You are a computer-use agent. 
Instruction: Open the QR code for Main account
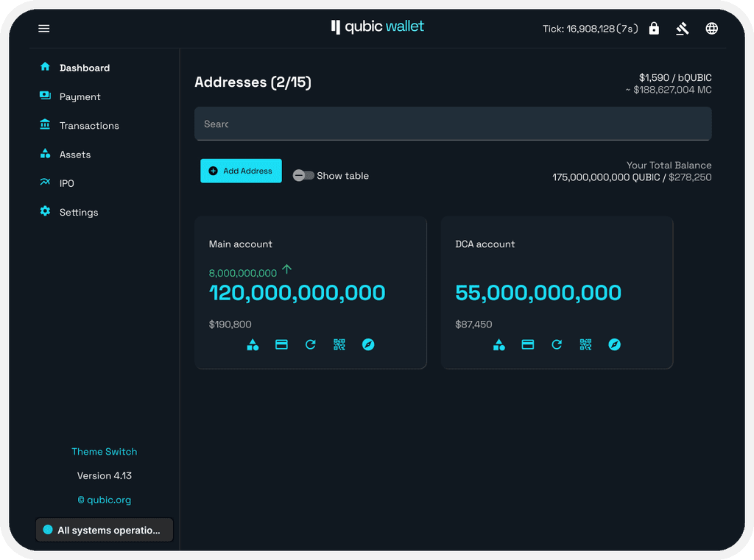coord(339,344)
